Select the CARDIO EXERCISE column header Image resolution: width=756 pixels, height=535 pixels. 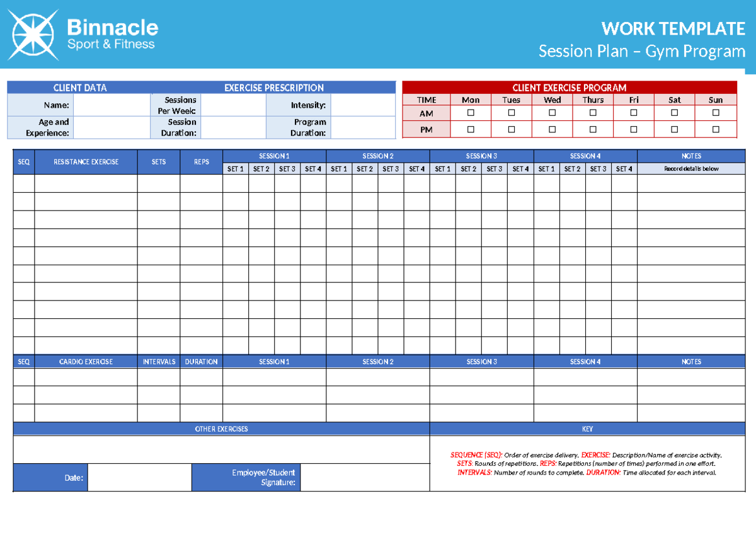click(86, 362)
